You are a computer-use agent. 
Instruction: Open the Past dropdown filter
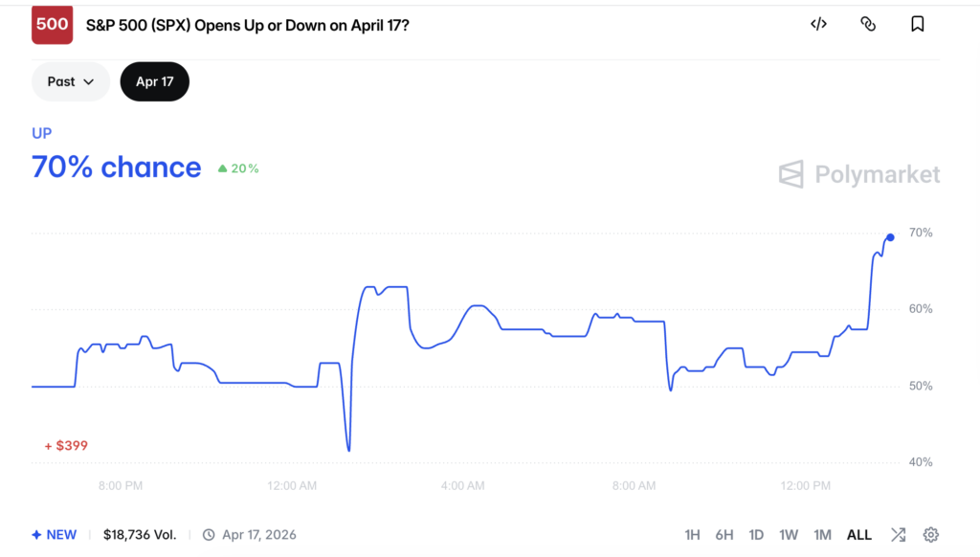(x=70, y=81)
